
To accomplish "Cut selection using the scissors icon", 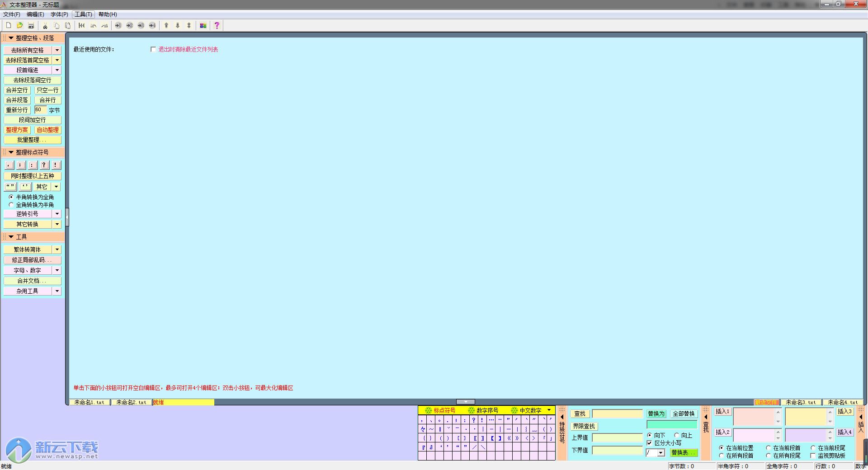I will click(45, 25).
